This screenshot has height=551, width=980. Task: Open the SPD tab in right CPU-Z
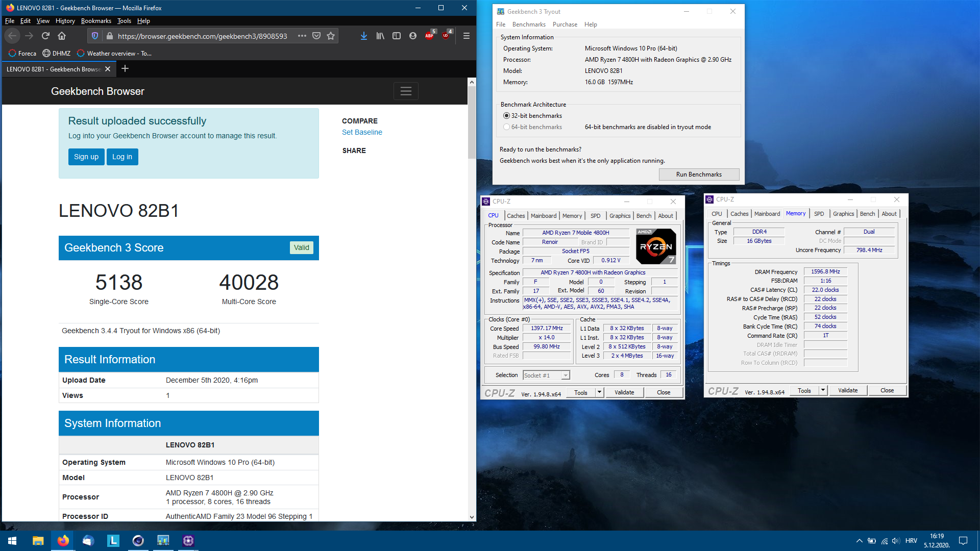pyautogui.click(x=819, y=214)
